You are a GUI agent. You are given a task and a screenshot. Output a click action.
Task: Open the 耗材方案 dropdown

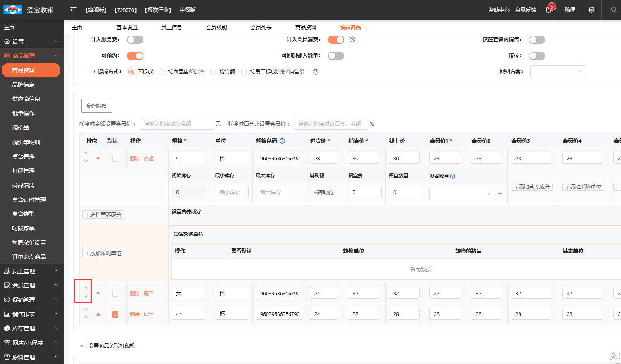(x=558, y=71)
